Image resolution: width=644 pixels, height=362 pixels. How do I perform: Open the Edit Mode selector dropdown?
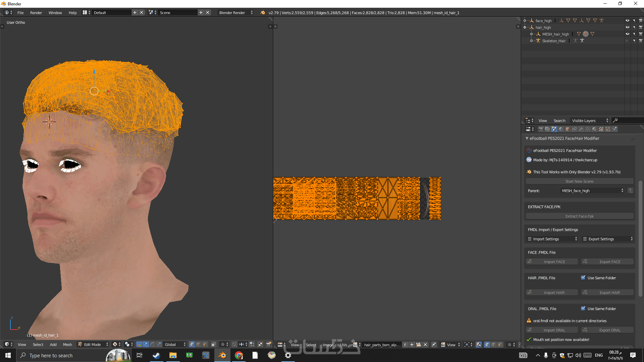click(93, 344)
